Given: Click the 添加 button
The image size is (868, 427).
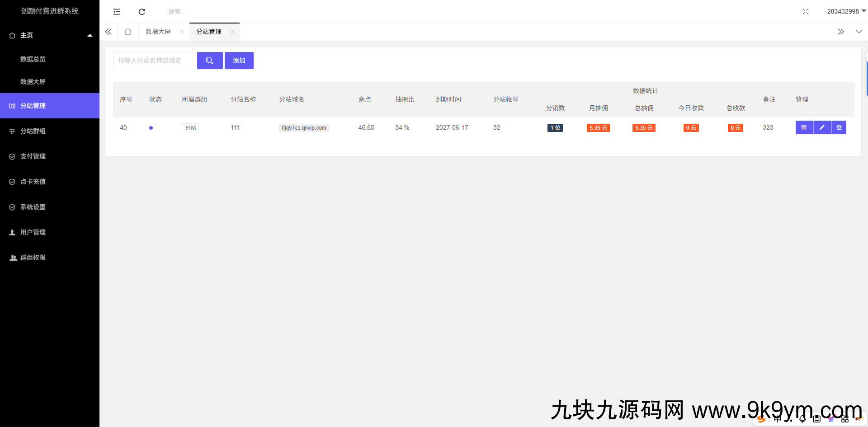Looking at the screenshot, I should 239,60.
